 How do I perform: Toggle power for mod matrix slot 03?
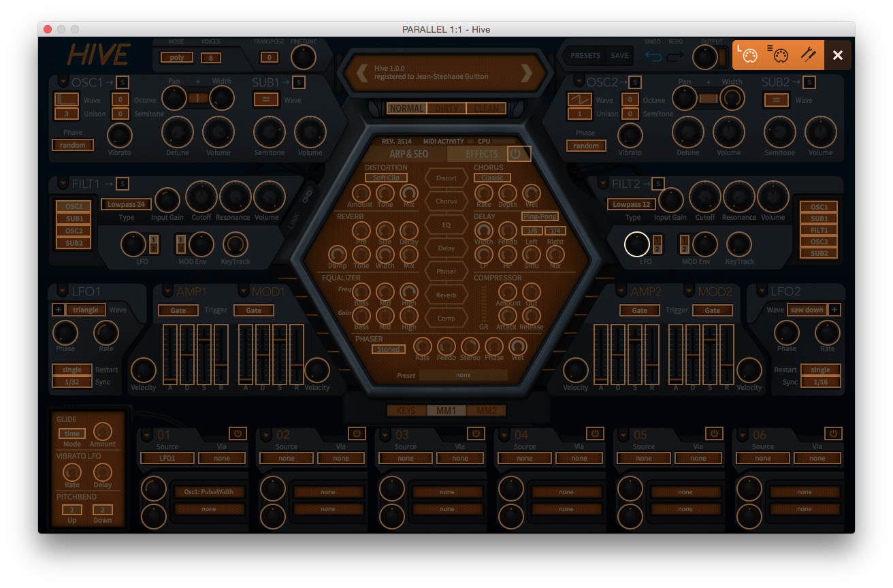(476, 434)
